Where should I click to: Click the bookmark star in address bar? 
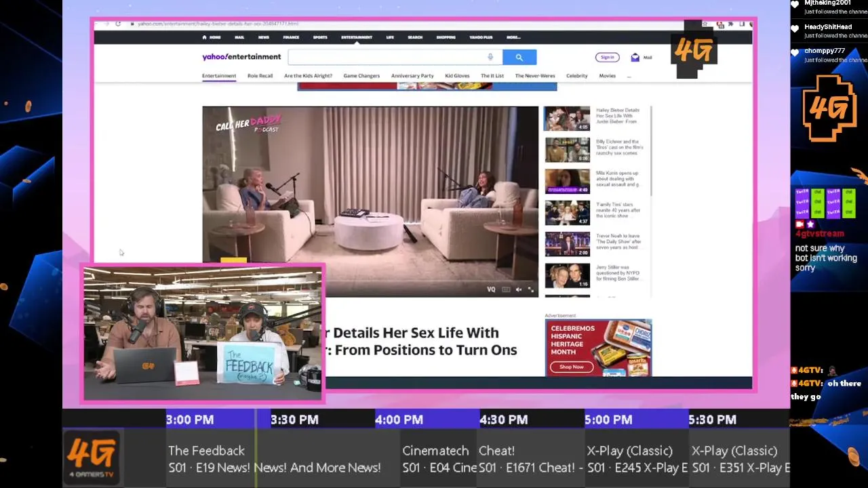pyautogui.click(x=705, y=24)
